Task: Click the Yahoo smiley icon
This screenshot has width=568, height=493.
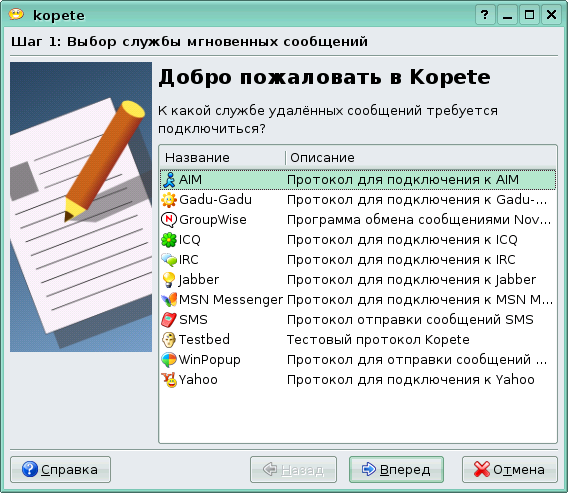Action: 169,380
